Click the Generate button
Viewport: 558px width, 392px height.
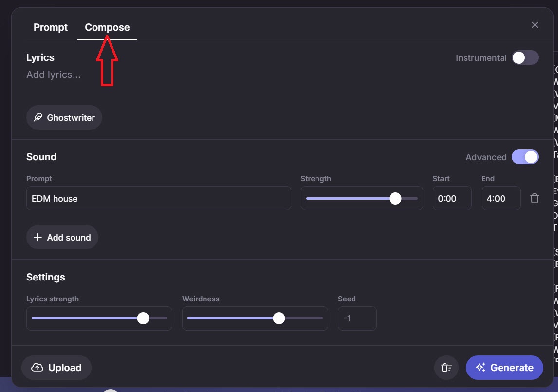pos(504,367)
